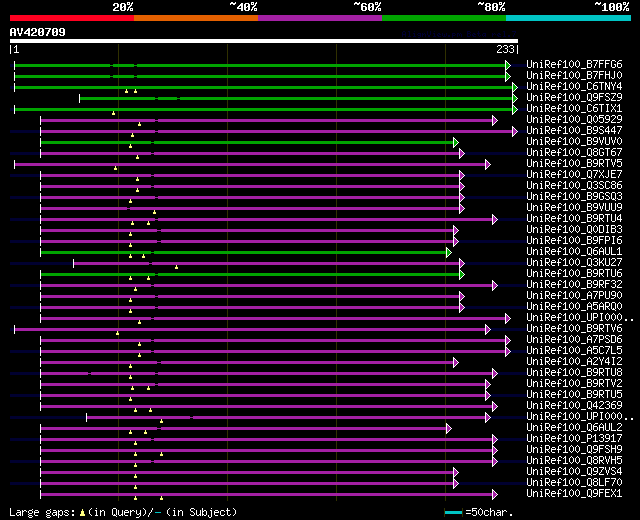640x520 pixels.
Task: Select the UniRef100_B9RTU4 label
Action: coord(574,219)
